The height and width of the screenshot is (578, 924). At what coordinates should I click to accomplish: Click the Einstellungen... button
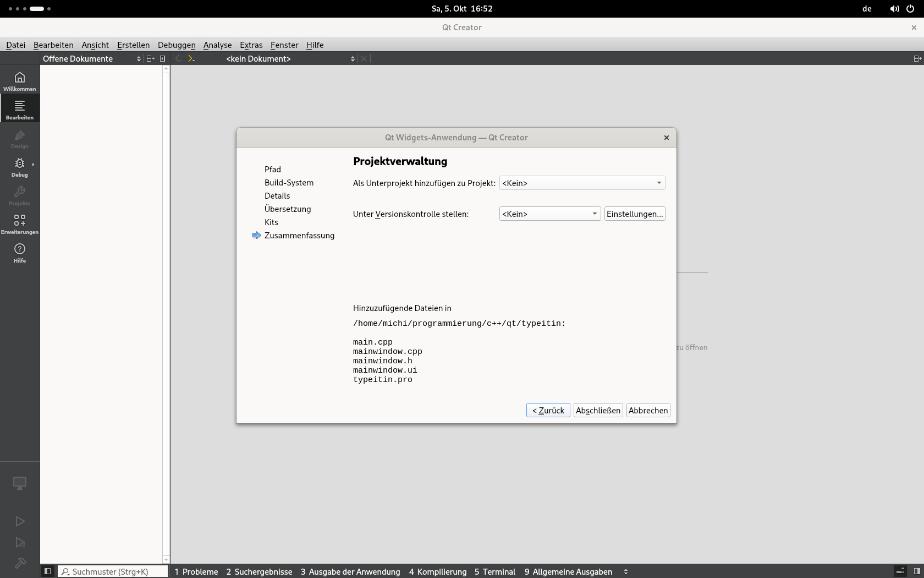635,214
